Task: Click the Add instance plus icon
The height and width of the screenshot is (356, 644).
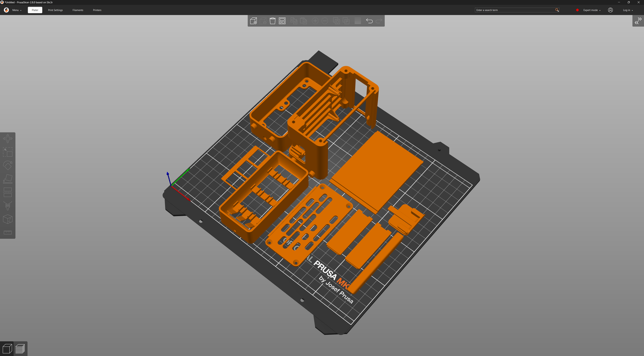Action: coord(315,21)
